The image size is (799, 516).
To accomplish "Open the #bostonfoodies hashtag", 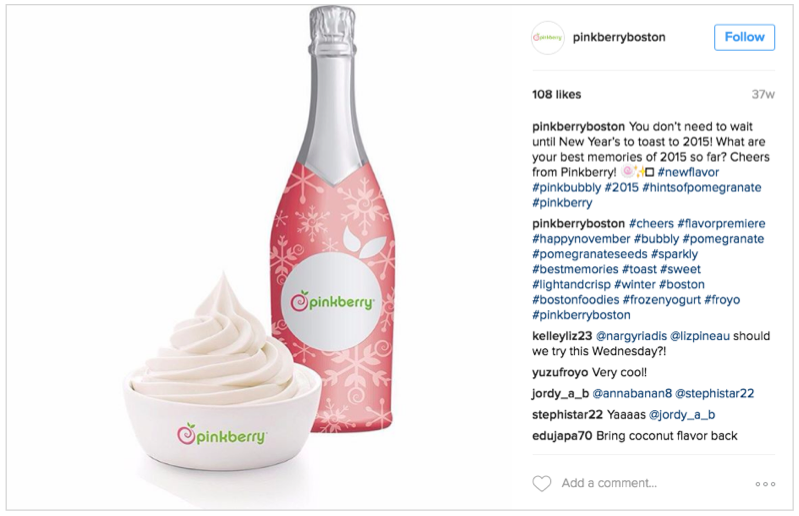I will click(x=575, y=300).
